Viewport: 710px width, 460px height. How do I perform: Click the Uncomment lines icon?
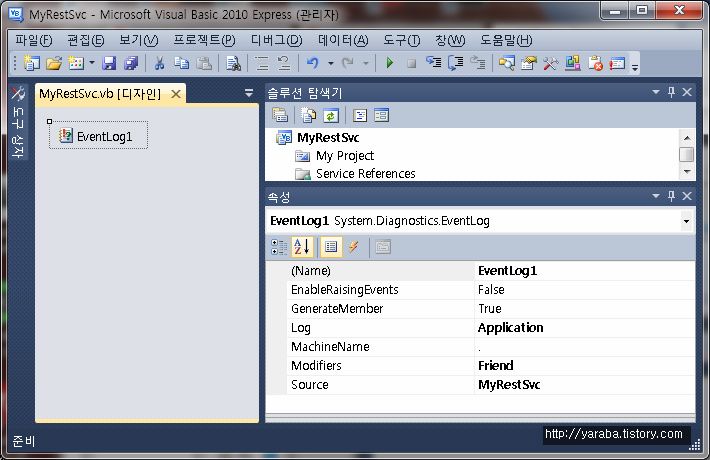284,63
